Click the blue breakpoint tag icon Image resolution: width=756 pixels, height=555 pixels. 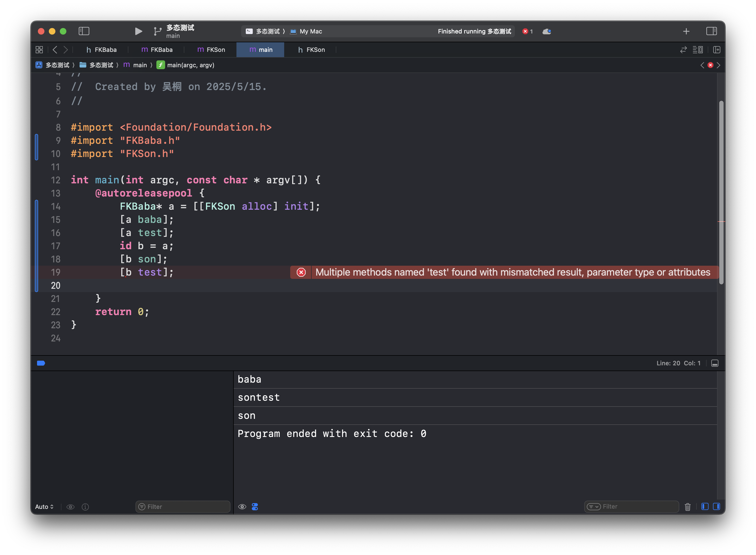pyautogui.click(x=41, y=363)
